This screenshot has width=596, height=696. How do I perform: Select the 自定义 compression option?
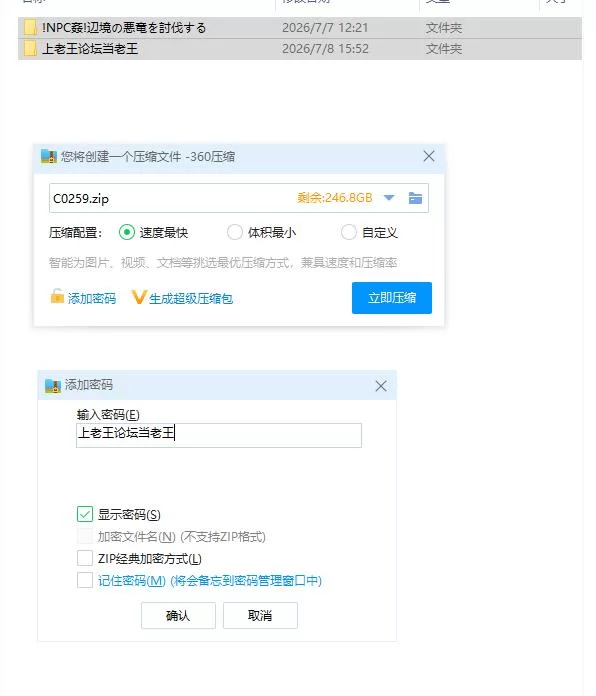348,232
